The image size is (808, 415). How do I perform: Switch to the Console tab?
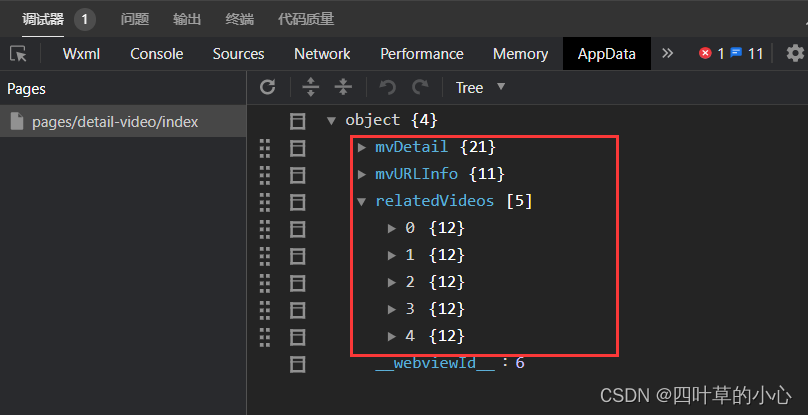click(x=157, y=54)
